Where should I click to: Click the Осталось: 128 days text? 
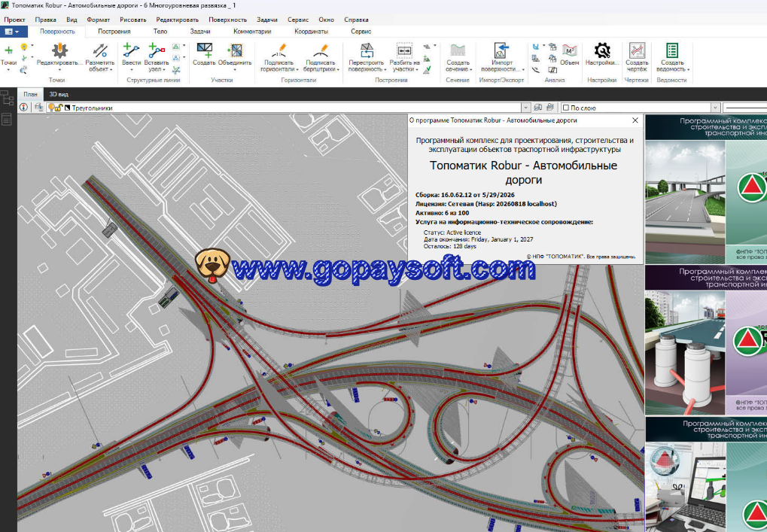coord(449,246)
